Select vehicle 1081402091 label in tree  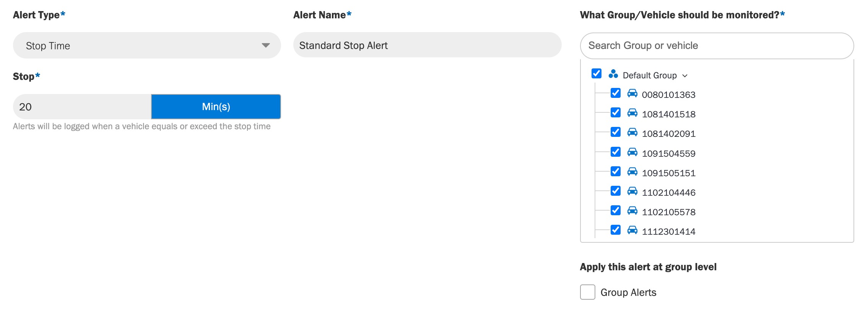coord(668,134)
